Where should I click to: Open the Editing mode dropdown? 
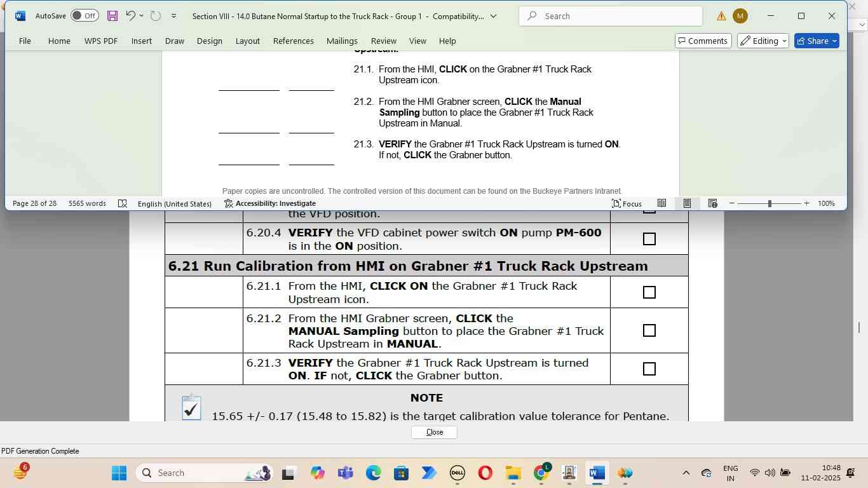763,41
